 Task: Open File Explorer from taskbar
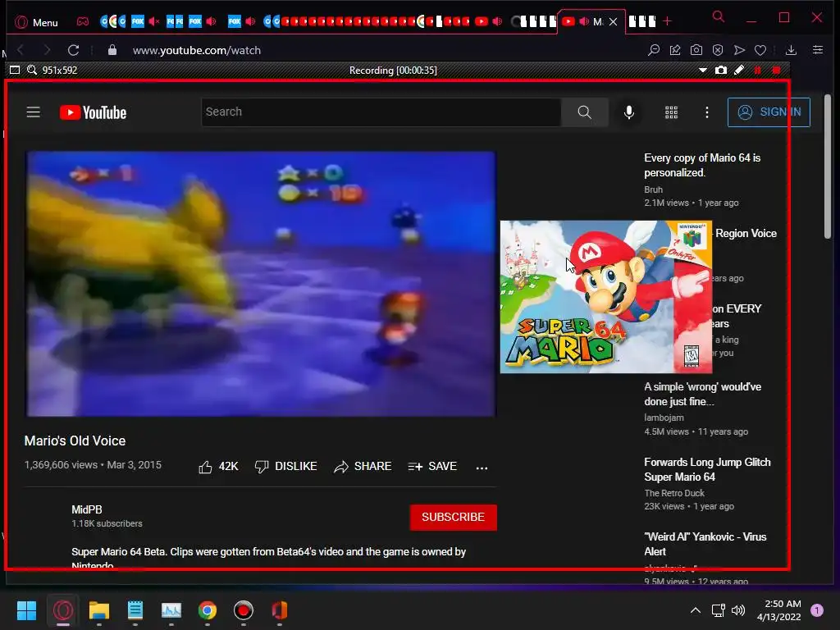pos(99,610)
